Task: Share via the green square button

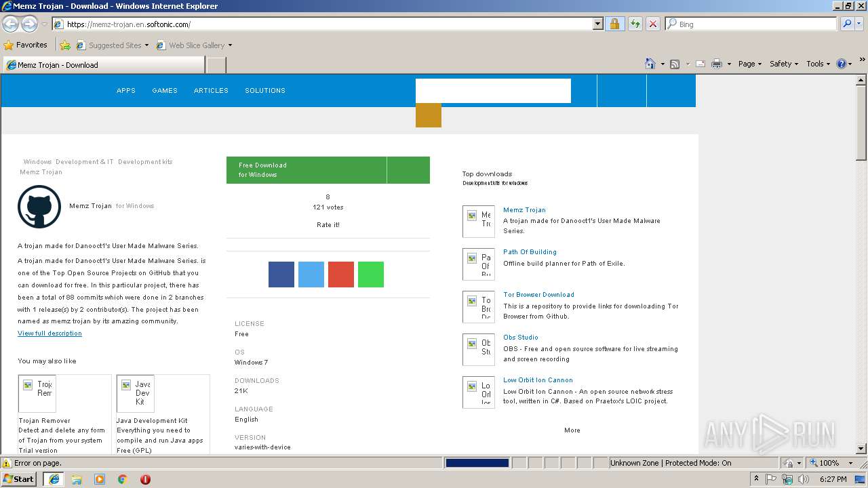Action: pos(371,274)
